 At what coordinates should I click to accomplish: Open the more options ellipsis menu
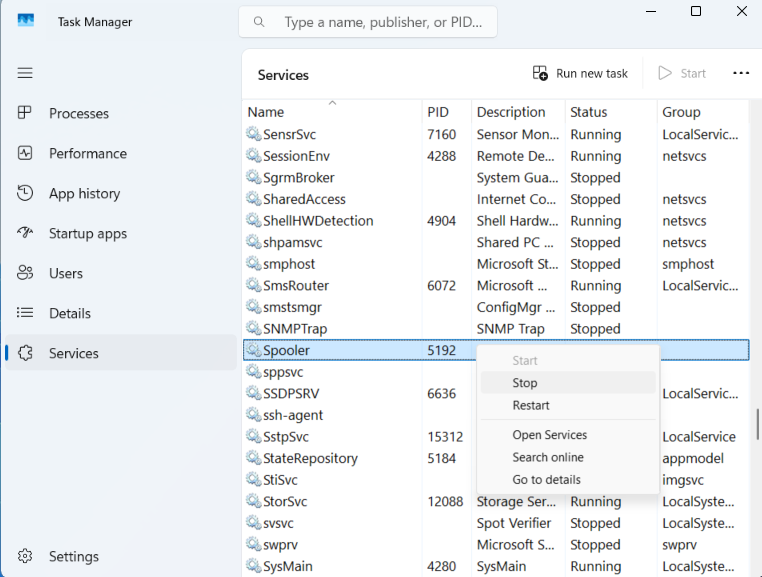[741, 73]
